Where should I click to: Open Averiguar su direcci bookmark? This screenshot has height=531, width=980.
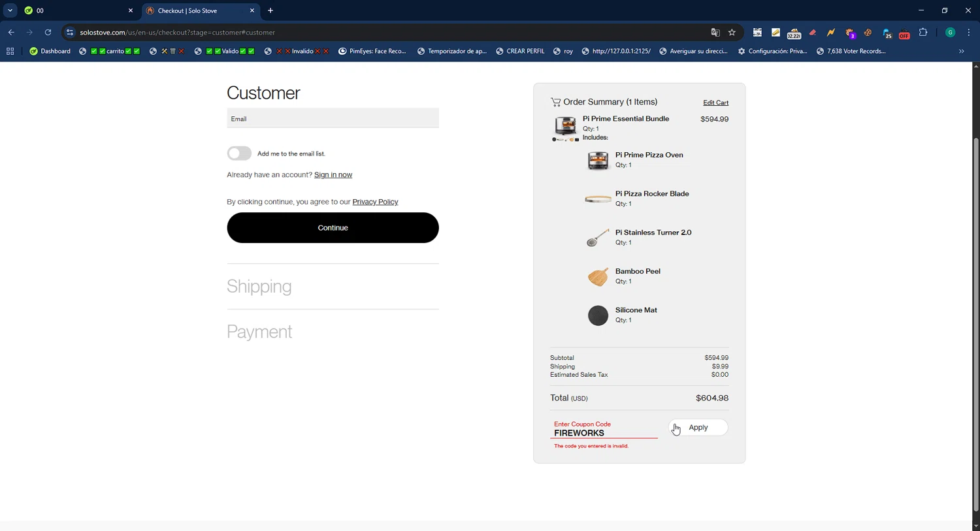pos(693,51)
